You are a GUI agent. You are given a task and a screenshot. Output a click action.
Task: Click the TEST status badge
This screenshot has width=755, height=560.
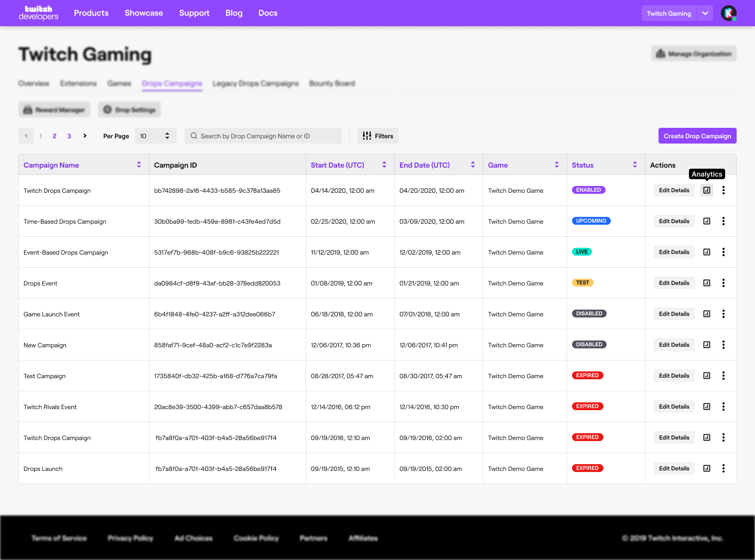pos(583,283)
